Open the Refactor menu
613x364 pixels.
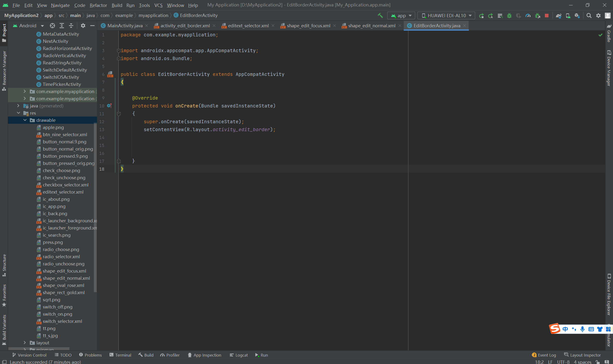coord(98,5)
